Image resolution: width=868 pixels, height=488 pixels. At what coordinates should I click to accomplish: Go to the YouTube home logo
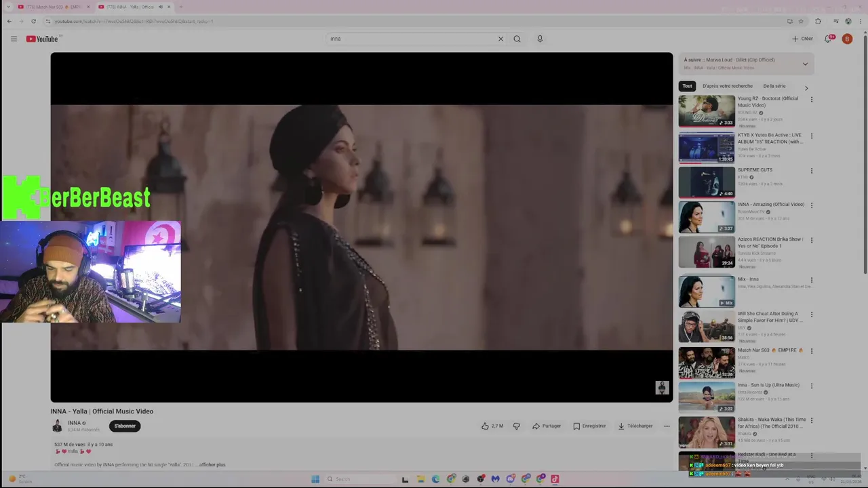43,39
